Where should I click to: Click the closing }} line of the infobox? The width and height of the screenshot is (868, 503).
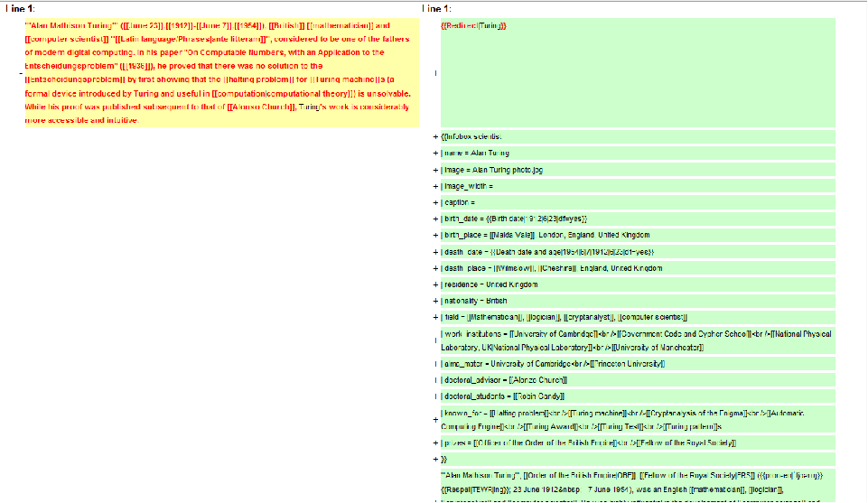638,460
